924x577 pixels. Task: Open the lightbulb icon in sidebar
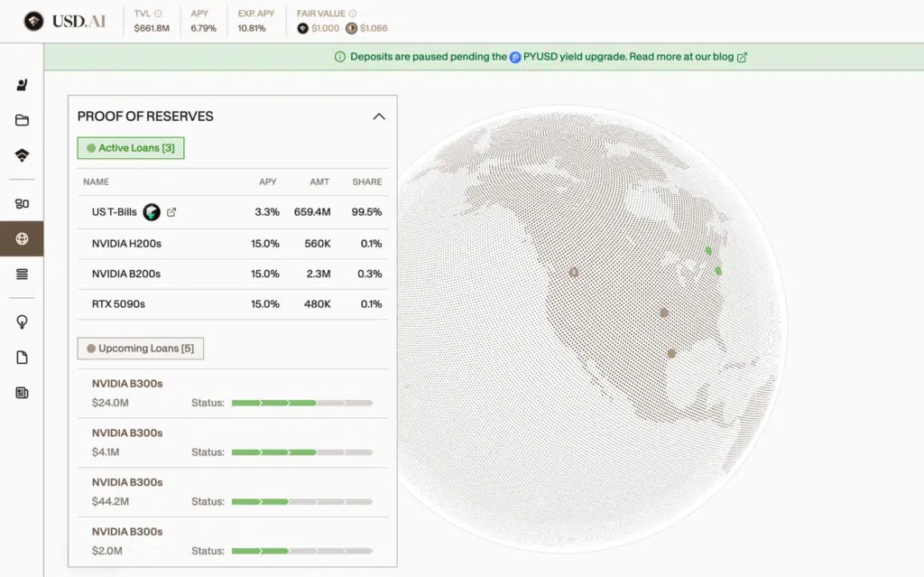(x=22, y=321)
